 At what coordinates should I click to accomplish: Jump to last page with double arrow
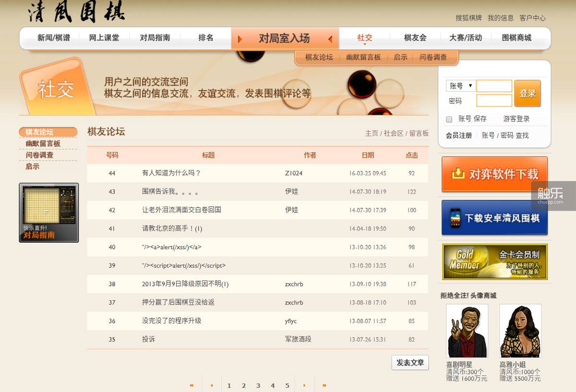(324, 385)
